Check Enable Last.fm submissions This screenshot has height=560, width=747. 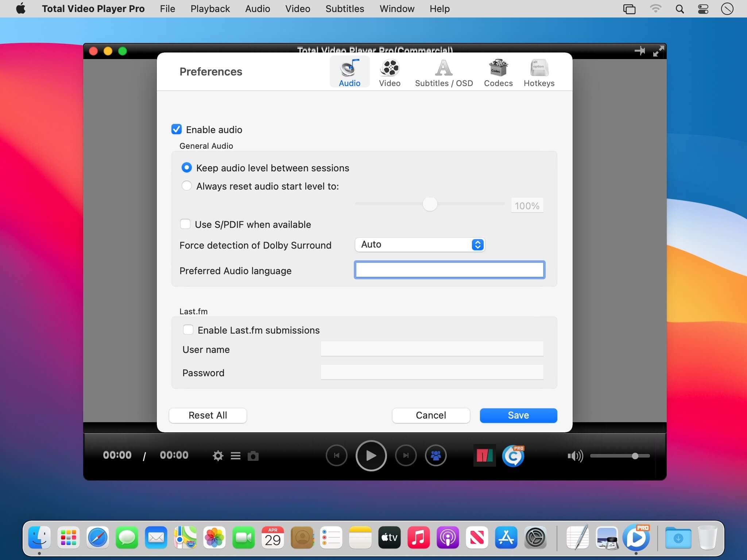(188, 330)
